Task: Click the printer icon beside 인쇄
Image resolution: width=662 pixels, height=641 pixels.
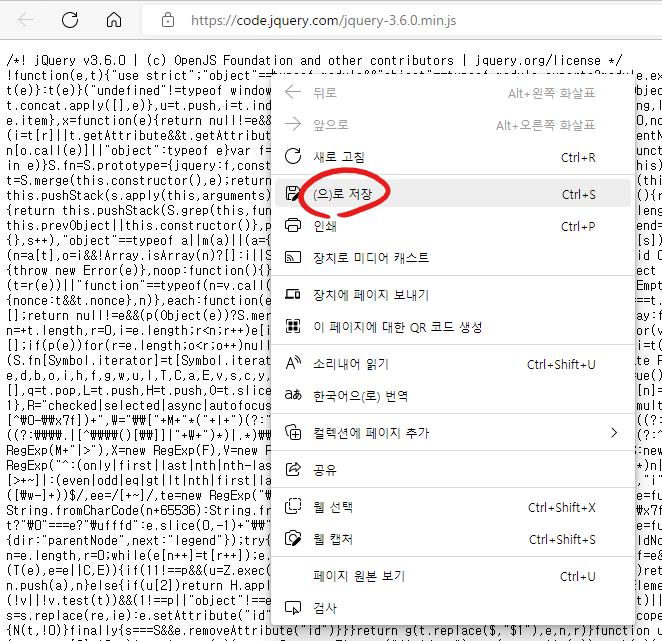Action: (x=293, y=225)
